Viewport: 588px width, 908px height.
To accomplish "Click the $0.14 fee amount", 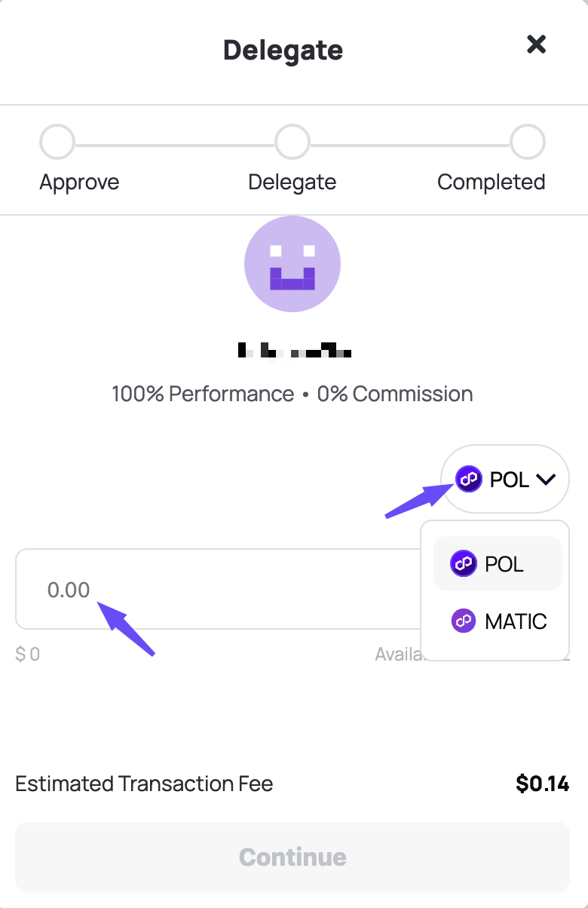I will point(543,784).
